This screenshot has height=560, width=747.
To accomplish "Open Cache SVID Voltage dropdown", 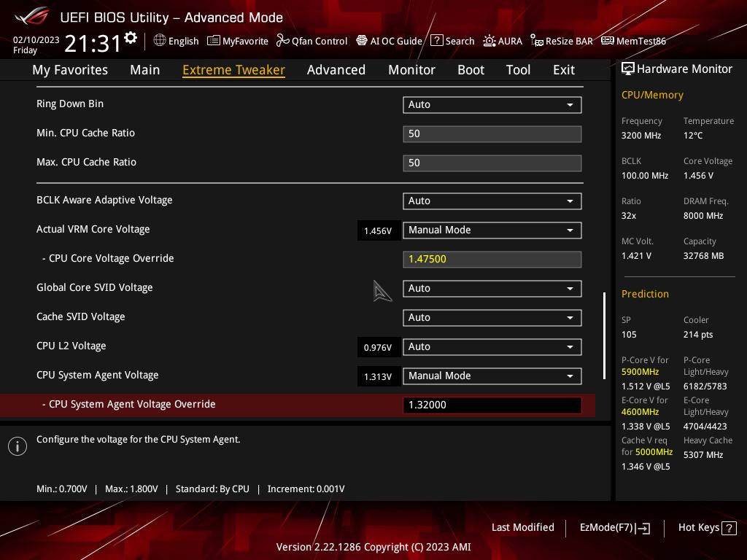I will tap(492, 318).
